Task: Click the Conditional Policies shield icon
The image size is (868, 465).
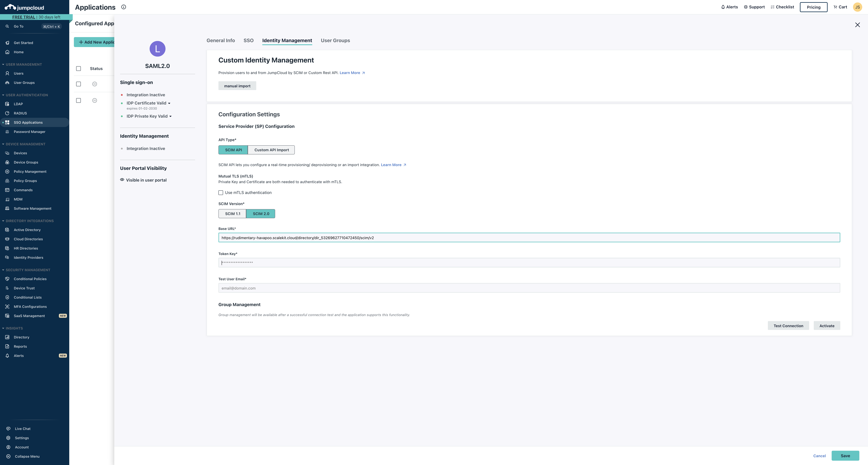Action: coord(7,279)
